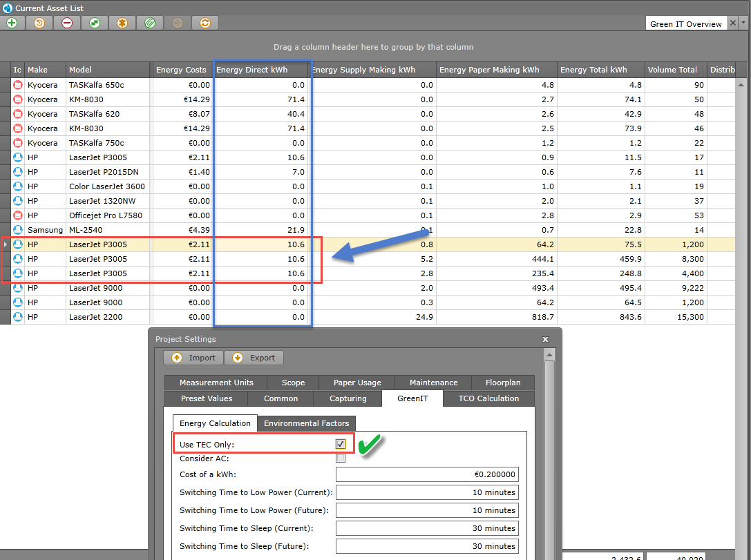Click the 15,300 volume total cell
The width and height of the screenshot is (751, 560).
pyautogui.click(x=676, y=317)
